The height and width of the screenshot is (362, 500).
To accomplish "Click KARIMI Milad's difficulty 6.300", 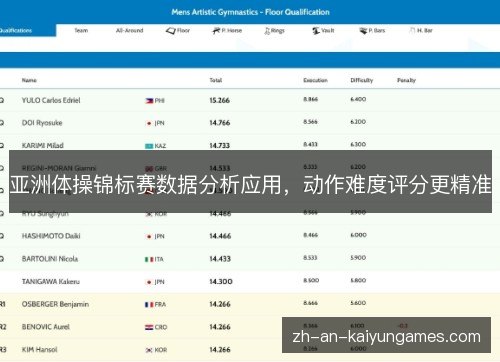I will click(358, 144).
